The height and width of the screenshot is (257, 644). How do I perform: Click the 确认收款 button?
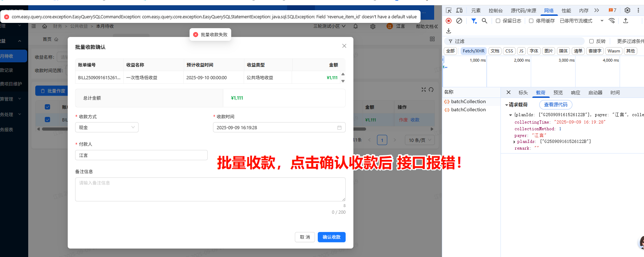click(x=331, y=237)
